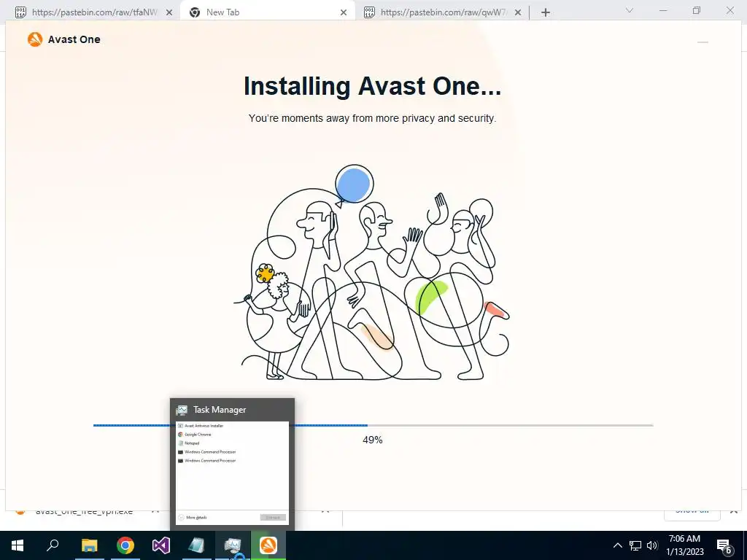Close the pastebin tfaNW tab
Viewport: 747px width, 560px height.
click(169, 13)
